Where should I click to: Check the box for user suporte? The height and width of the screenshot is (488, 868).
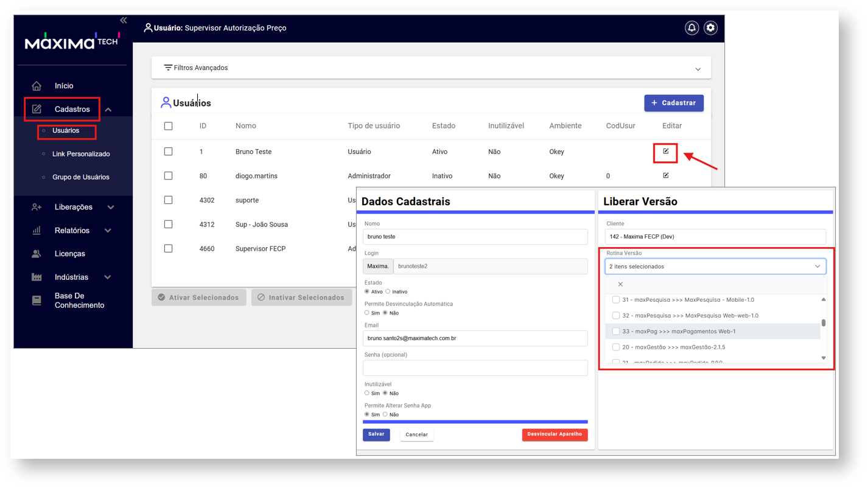[x=169, y=200]
